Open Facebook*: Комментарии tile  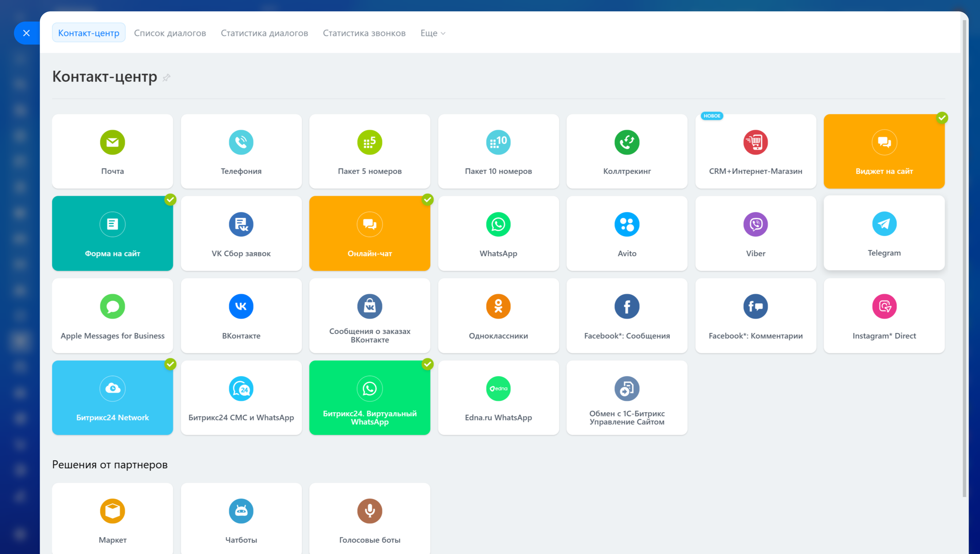point(756,316)
